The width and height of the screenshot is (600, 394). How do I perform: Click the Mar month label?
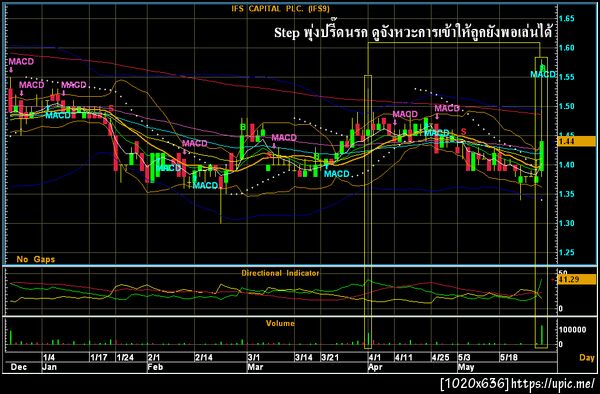tap(255, 367)
